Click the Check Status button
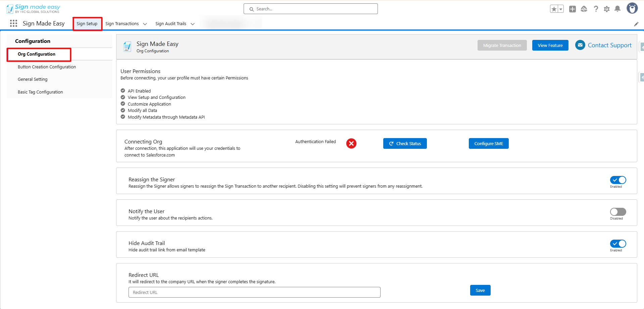 point(405,143)
